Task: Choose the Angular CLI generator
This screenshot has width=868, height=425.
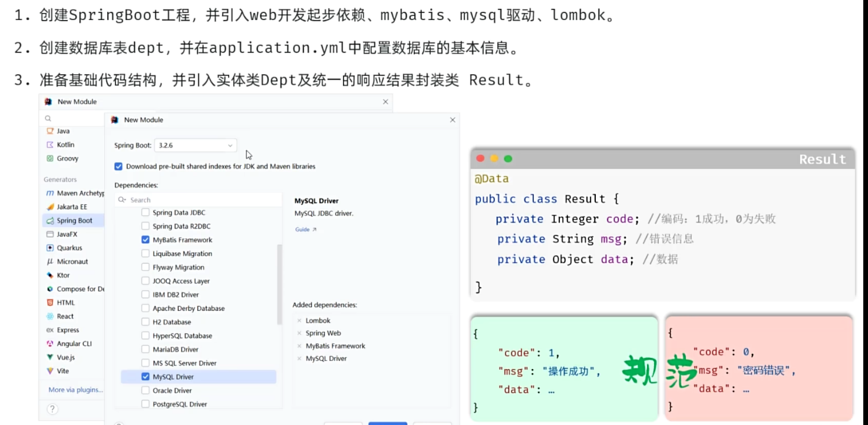Action: [x=69, y=344]
